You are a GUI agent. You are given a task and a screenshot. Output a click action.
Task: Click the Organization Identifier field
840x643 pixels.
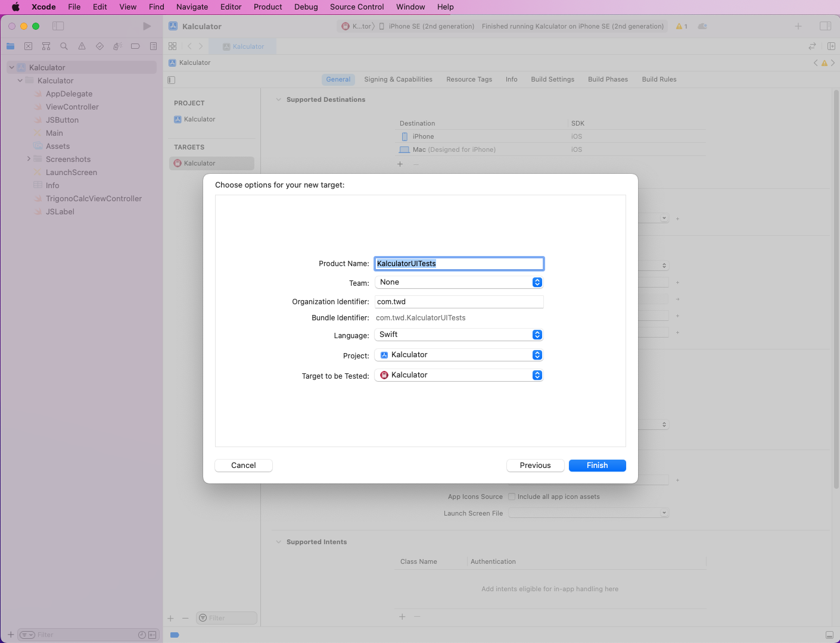459,302
